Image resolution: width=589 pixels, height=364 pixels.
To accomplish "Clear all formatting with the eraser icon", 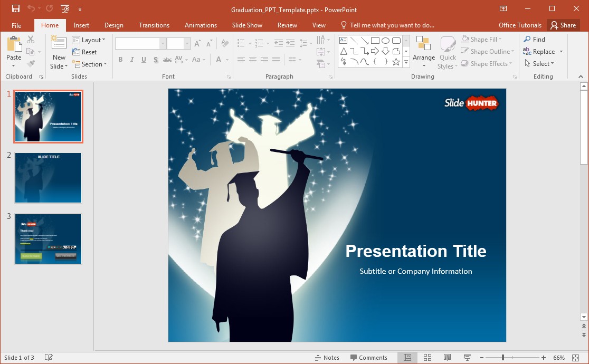I will pos(225,43).
